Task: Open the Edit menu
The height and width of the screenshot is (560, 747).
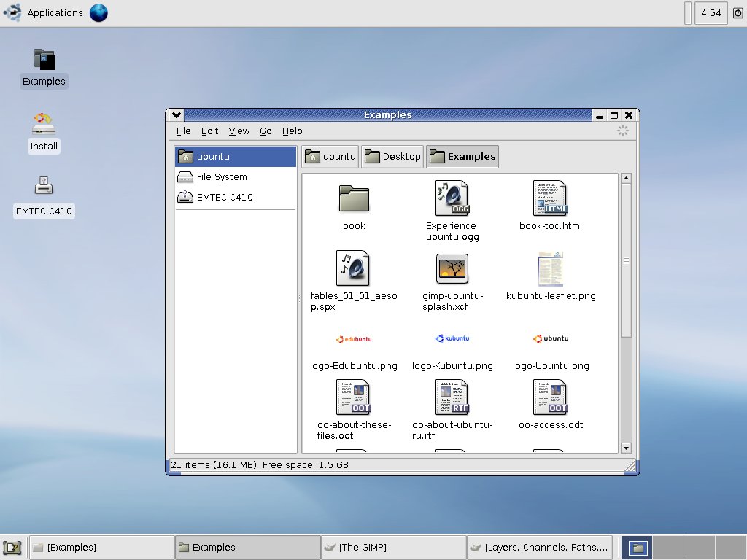Action: point(209,131)
